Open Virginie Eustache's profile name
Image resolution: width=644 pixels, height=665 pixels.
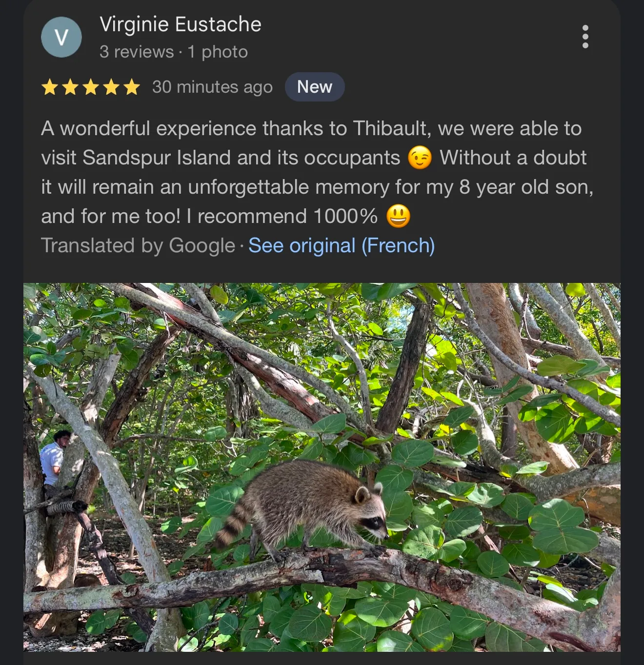(x=181, y=24)
